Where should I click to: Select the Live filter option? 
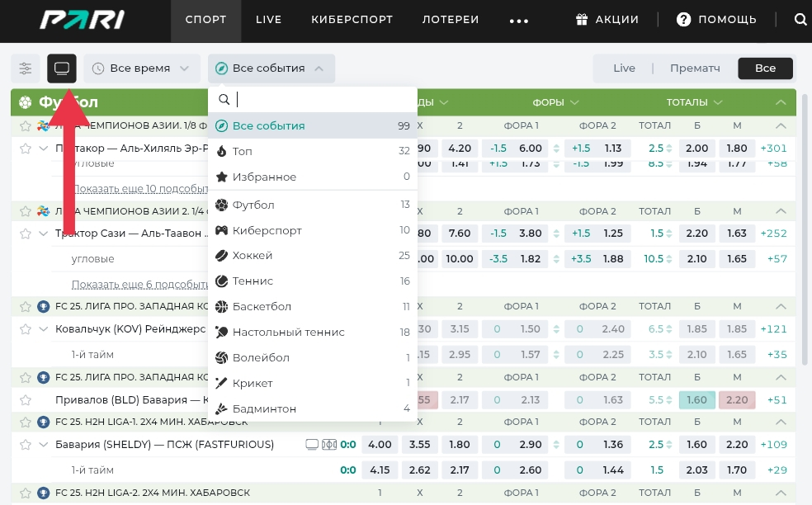point(624,68)
